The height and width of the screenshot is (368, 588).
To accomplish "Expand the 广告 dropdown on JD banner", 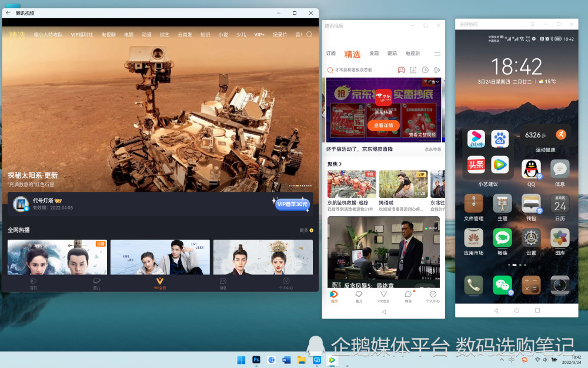I will [432, 81].
